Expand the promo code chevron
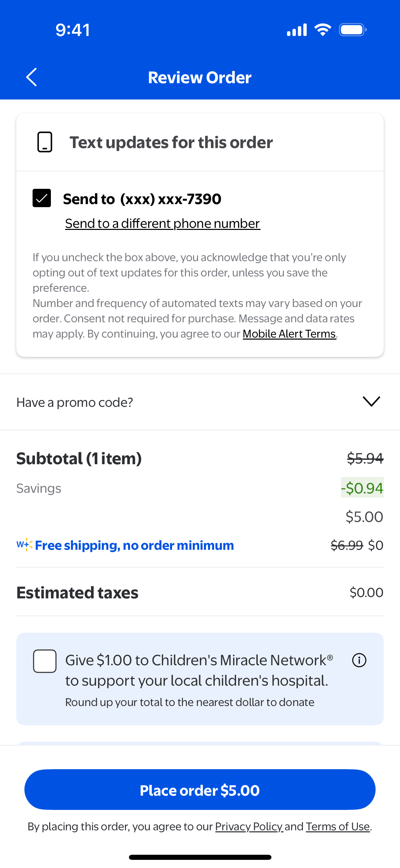400x868 pixels. point(371,401)
